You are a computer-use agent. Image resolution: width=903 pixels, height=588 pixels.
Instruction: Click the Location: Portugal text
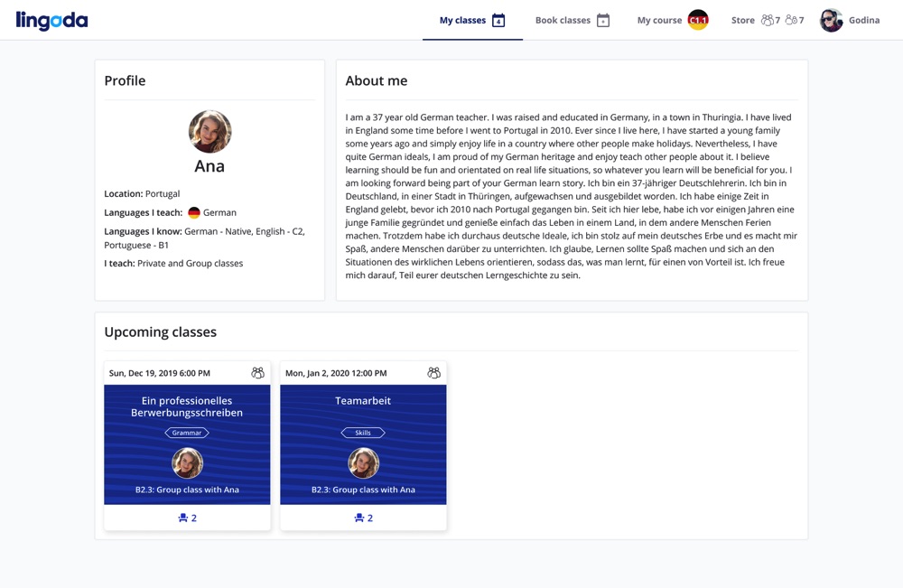[x=142, y=193]
